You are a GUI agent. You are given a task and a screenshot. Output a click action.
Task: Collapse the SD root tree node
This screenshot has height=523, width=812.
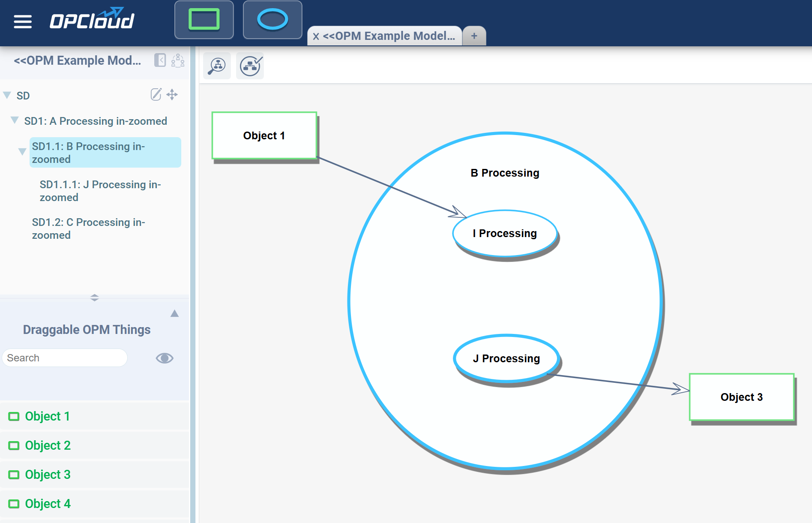click(x=7, y=95)
